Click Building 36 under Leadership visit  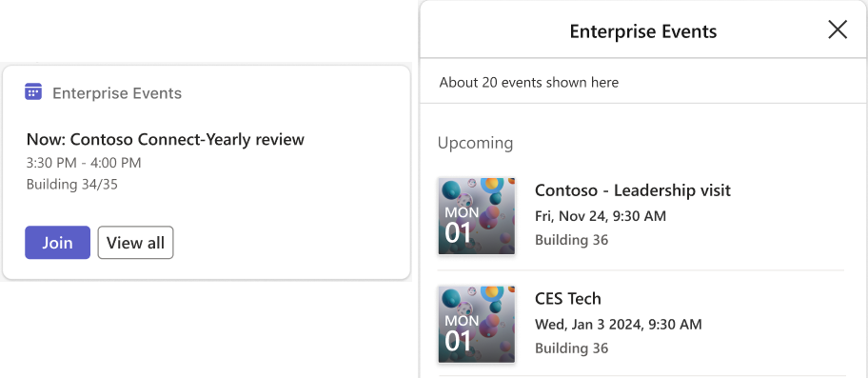571,240
